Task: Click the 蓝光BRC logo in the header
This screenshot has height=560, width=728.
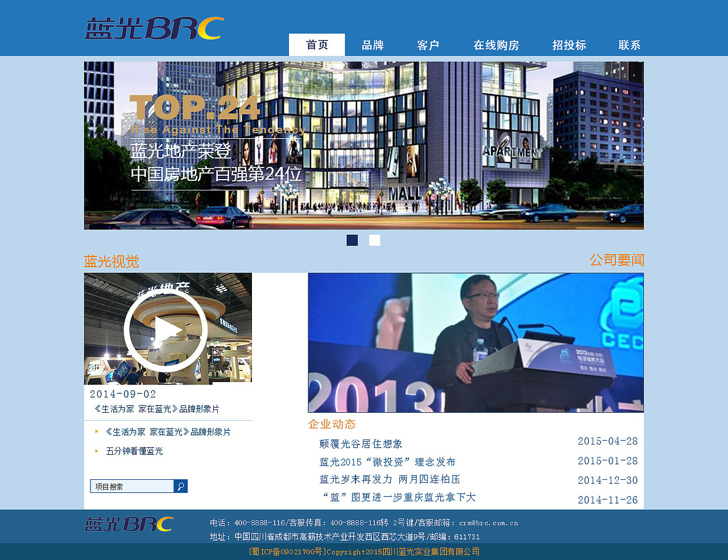Action: 154,28
